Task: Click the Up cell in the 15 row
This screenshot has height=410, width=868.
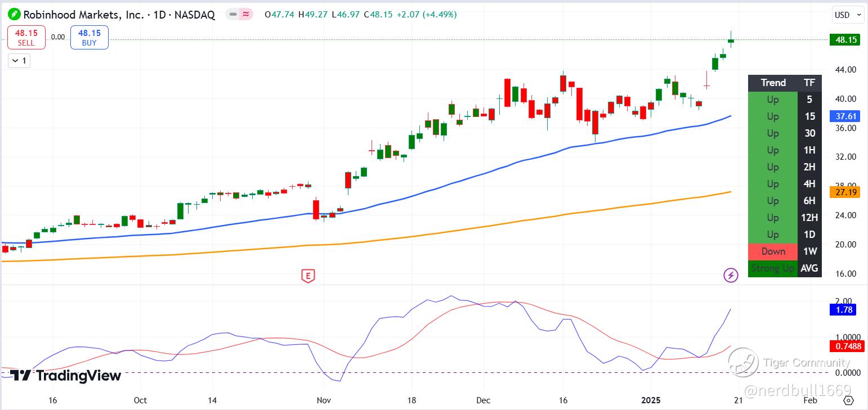Action: [x=773, y=116]
